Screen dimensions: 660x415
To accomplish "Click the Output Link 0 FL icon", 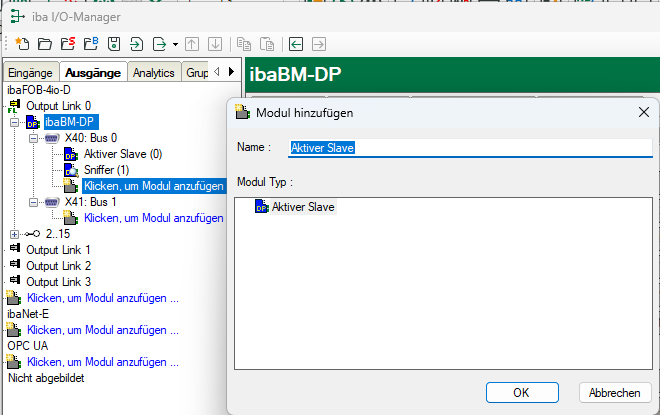I will click(x=14, y=106).
